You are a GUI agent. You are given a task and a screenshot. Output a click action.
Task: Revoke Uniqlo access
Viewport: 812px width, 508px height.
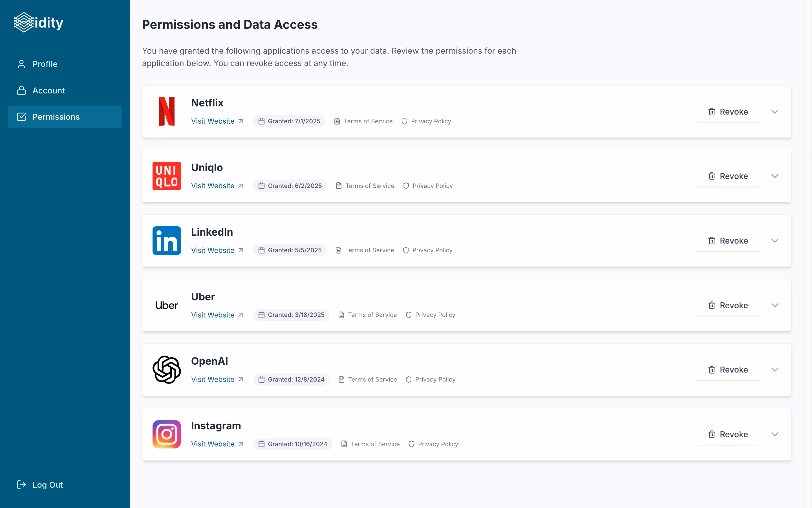pos(728,176)
